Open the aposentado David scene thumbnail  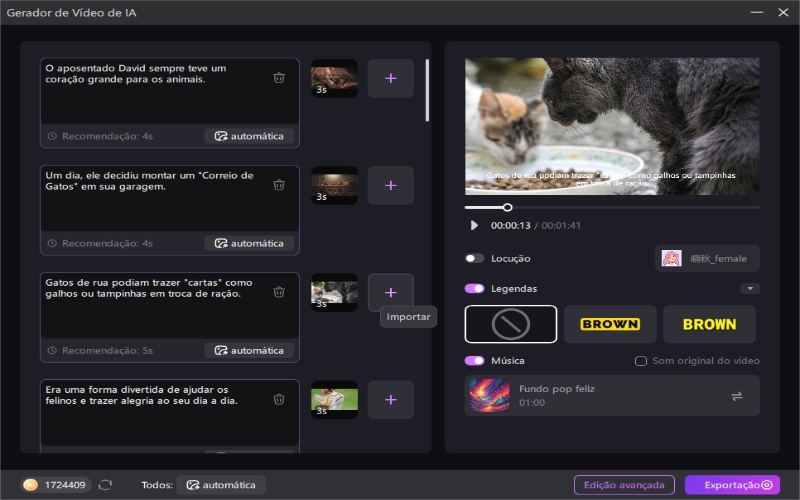coord(334,78)
